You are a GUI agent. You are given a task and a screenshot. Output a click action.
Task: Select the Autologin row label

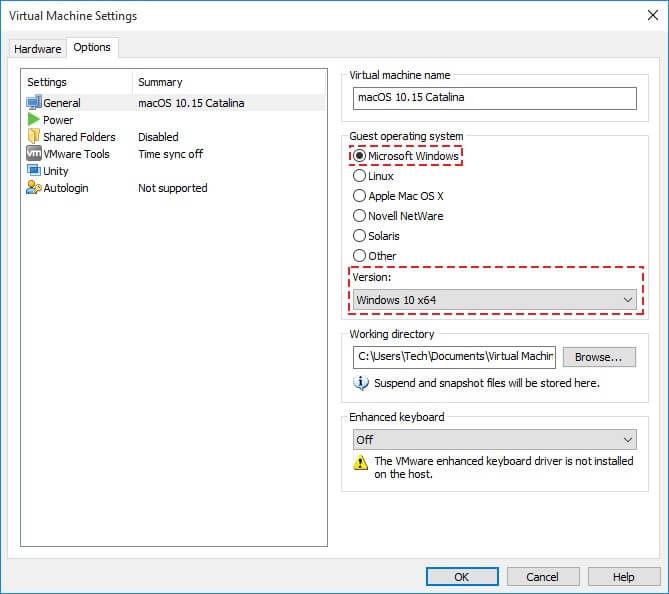(x=66, y=188)
